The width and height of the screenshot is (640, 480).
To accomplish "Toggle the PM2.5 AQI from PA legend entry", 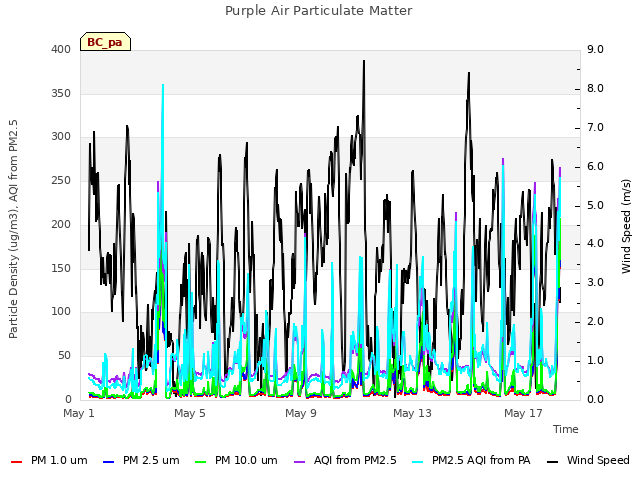I will point(471,460).
